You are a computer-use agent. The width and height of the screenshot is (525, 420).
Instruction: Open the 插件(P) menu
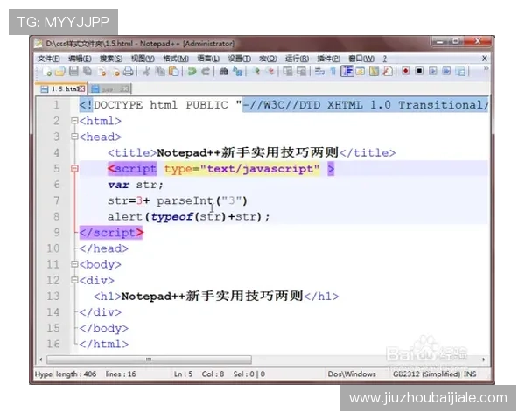pos(328,59)
